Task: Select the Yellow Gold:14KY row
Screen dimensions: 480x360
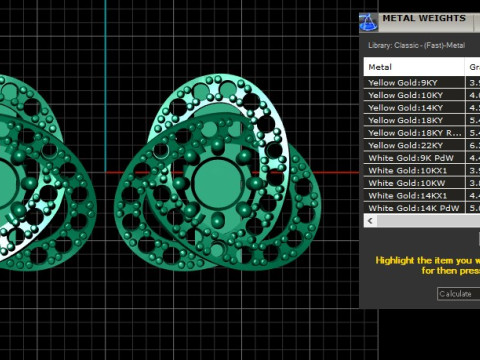Action: click(422, 108)
